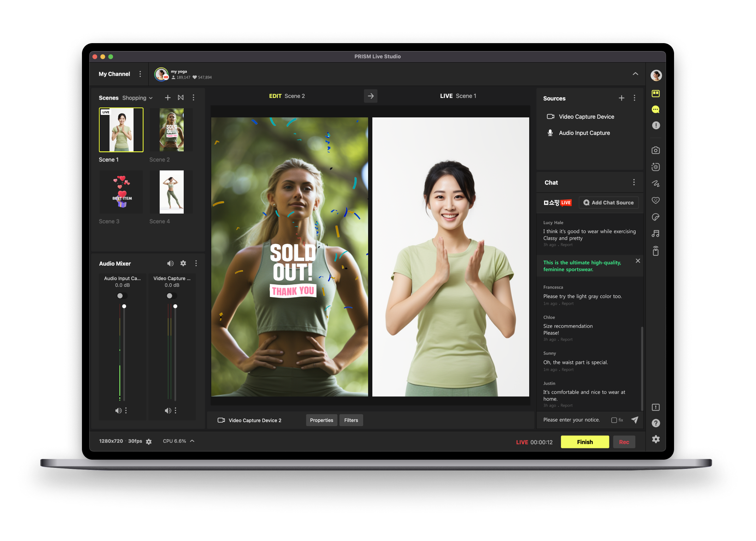
Task: Open the Shopping scene collection dropdown
Action: (x=138, y=98)
